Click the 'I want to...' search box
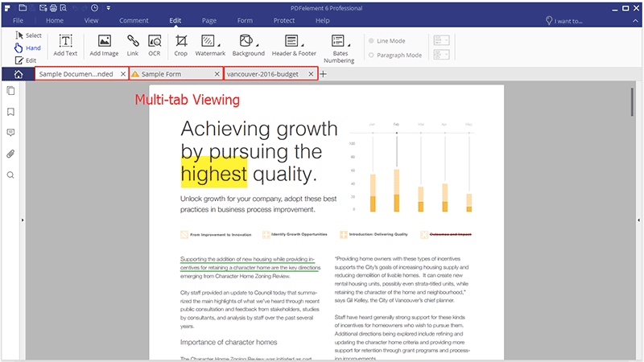The image size is (644, 362). click(564, 21)
